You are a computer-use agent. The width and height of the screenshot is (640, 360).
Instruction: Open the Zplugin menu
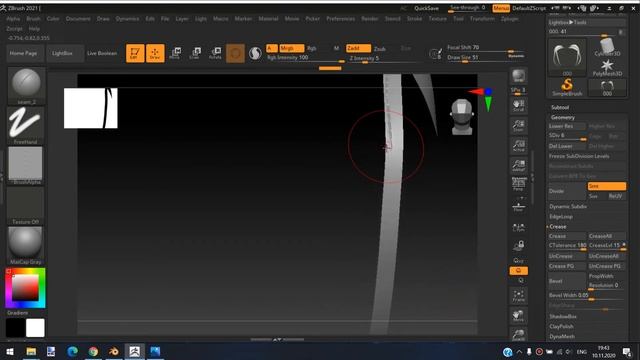pyautogui.click(x=510, y=19)
